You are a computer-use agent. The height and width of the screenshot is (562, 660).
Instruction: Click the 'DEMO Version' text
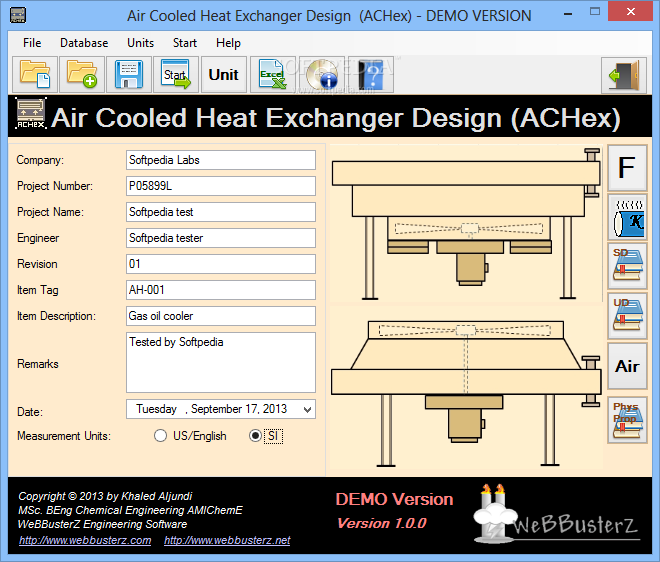(x=394, y=499)
